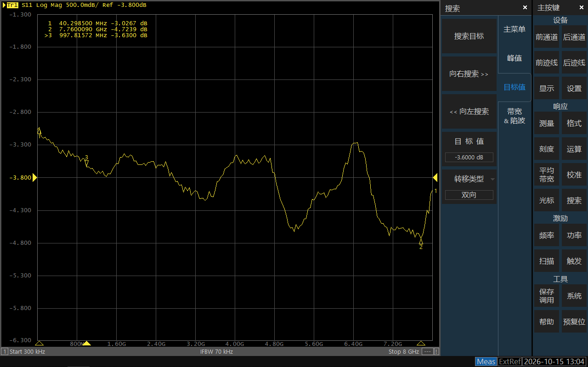Switch to the 峰值 tab
588x367 pixels.
pyautogui.click(x=514, y=58)
